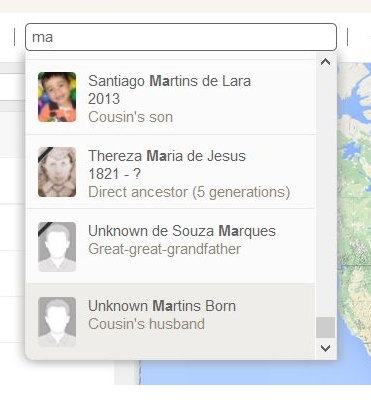Viewport: 371px width, 406px height.
Task: Select Thereza Maria de Jesus portrait thumbnail
Action: (57, 172)
